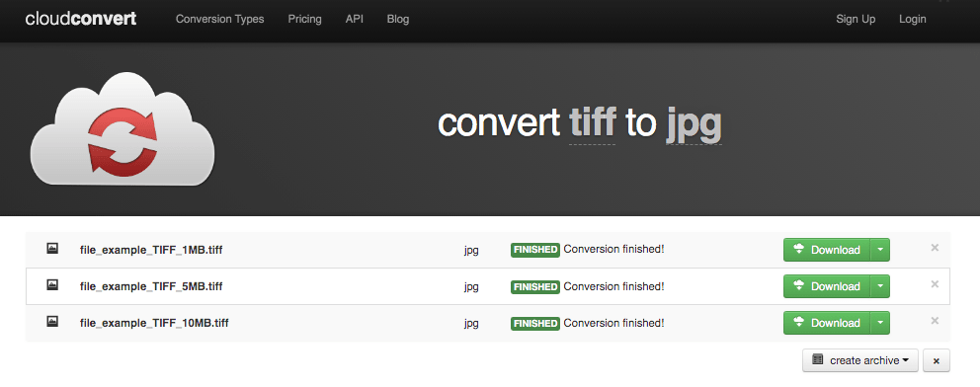Screen dimensions: 980x387
Task: Download converted file_example_TIFF_1MB
Action: 826,250
